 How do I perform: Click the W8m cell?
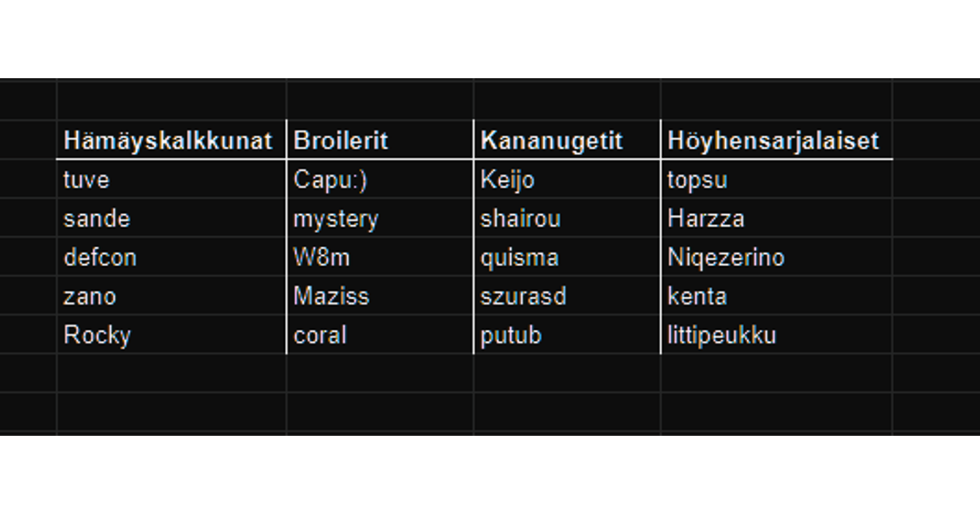[322, 258]
